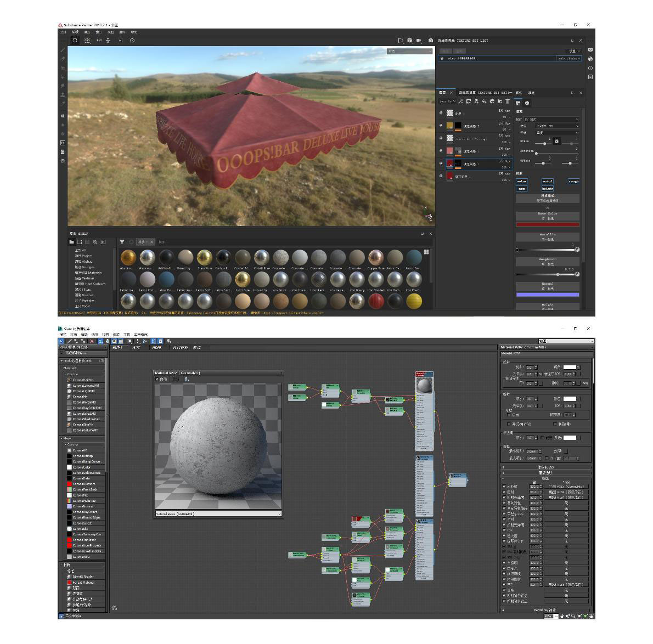
Task: Click the trash icon in the layers toolbar
Action: pos(507,101)
